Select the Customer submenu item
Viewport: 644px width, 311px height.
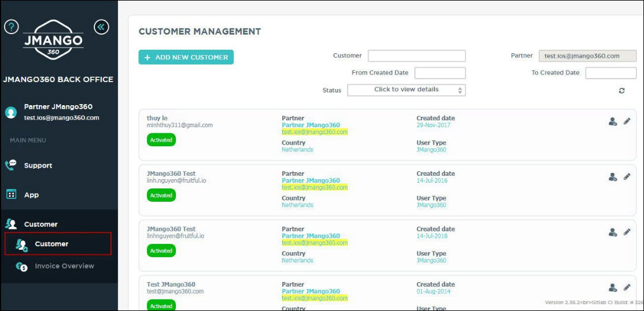[58, 244]
